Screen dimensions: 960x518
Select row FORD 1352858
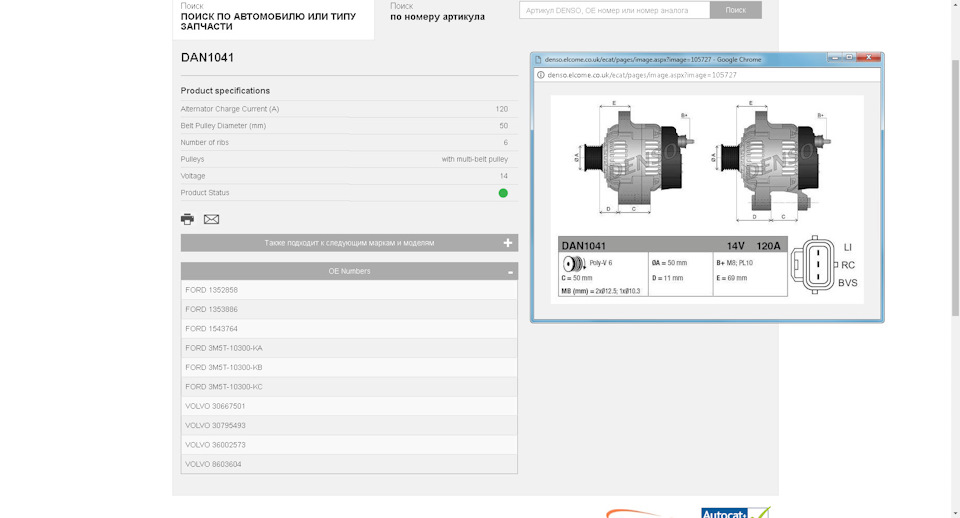pyautogui.click(x=349, y=290)
